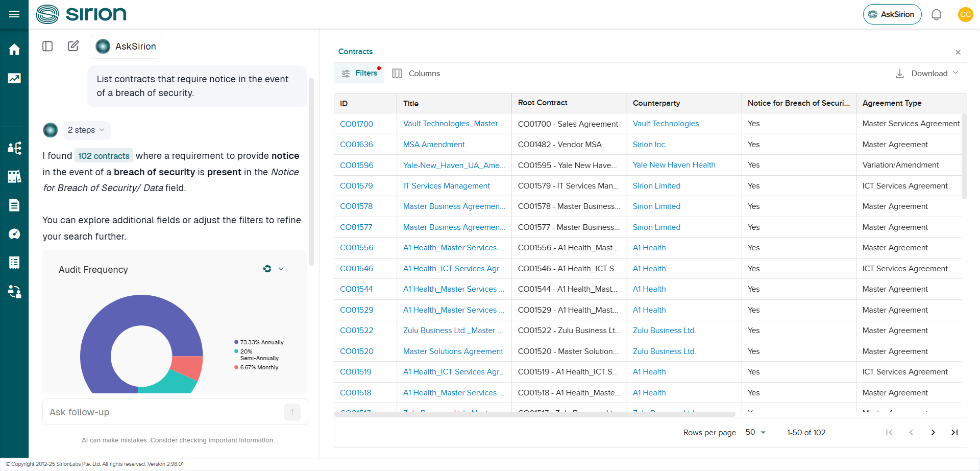Open contract CO01596
Image resolution: width=980 pixels, height=471 pixels.
click(x=356, y=165)
